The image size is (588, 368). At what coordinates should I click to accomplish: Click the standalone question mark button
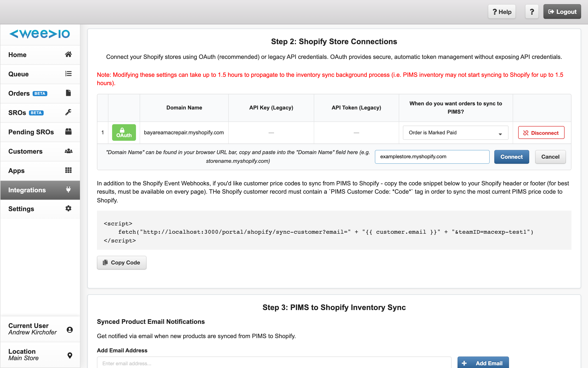click(x=532, y=12)
